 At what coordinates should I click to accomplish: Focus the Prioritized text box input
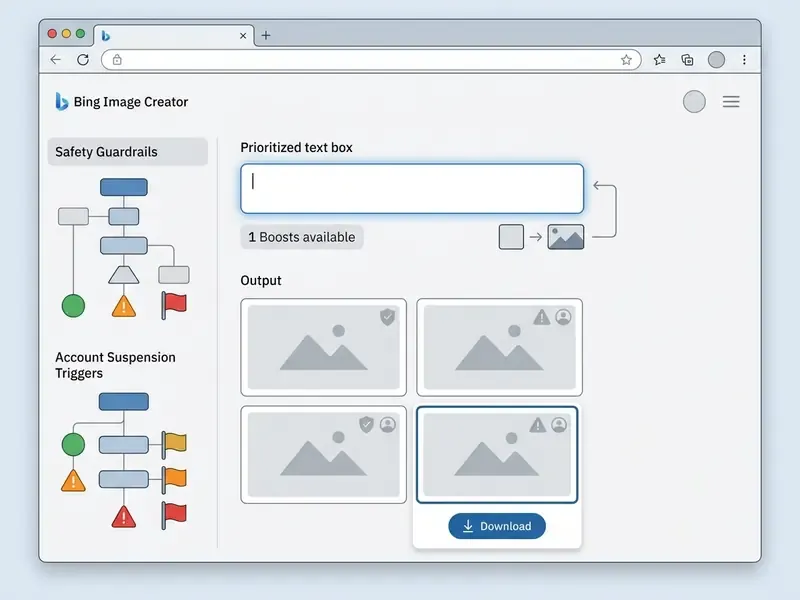412,188
